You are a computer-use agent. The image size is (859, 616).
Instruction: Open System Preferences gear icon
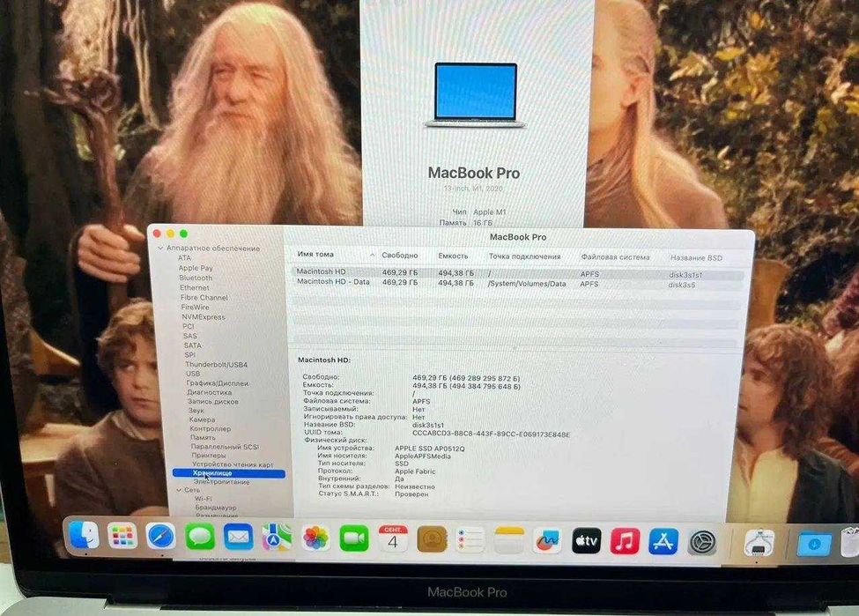[x=703, y=543]
